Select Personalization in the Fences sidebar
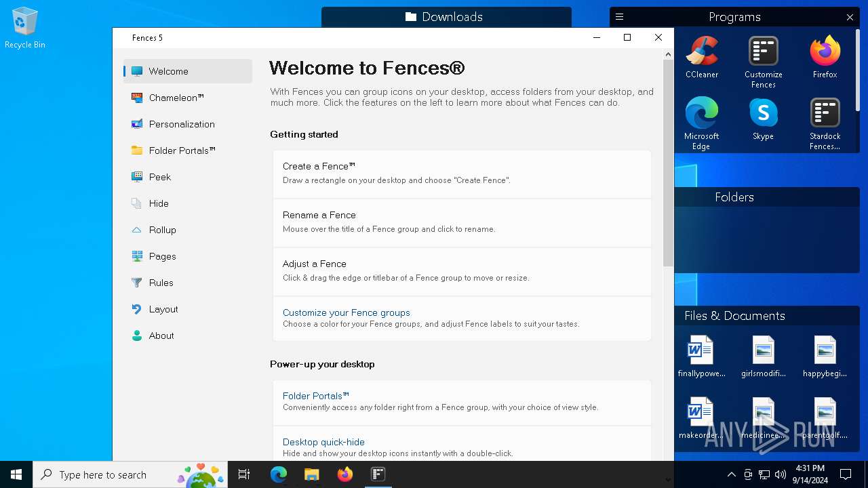This screenshot has height=488, width=868. click(188, 124)
